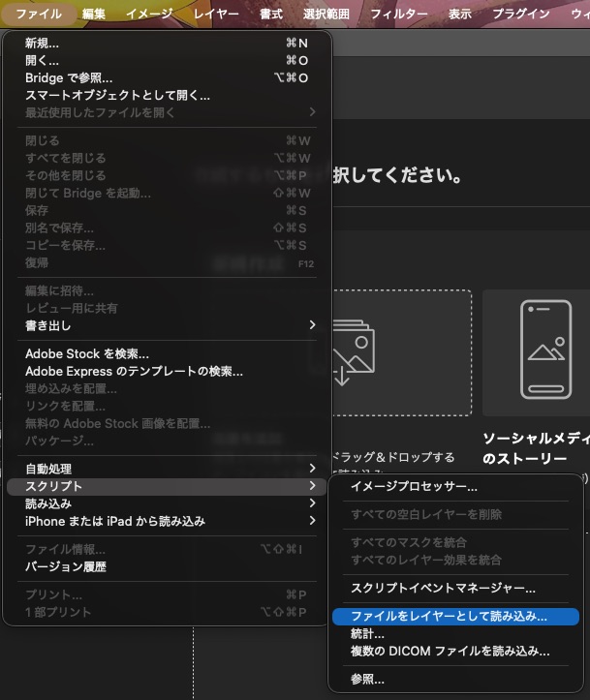Open スクリプトイベントマネージャー entry

[x=443, y=588]
